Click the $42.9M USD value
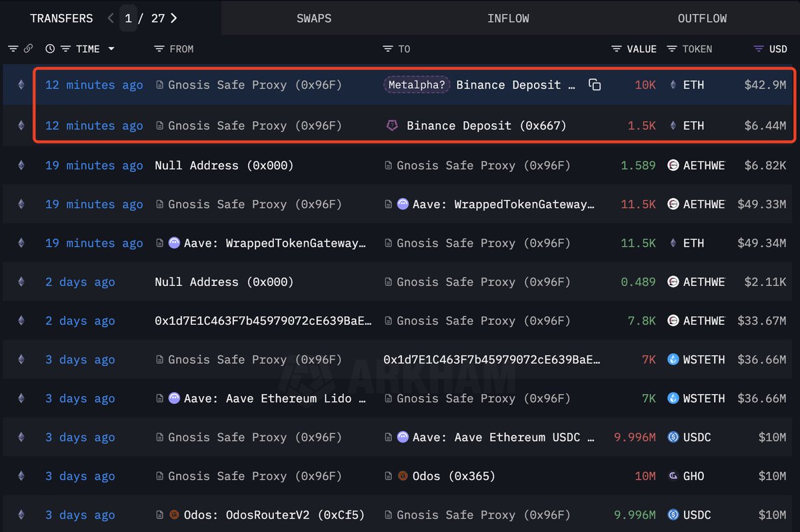 765,85
